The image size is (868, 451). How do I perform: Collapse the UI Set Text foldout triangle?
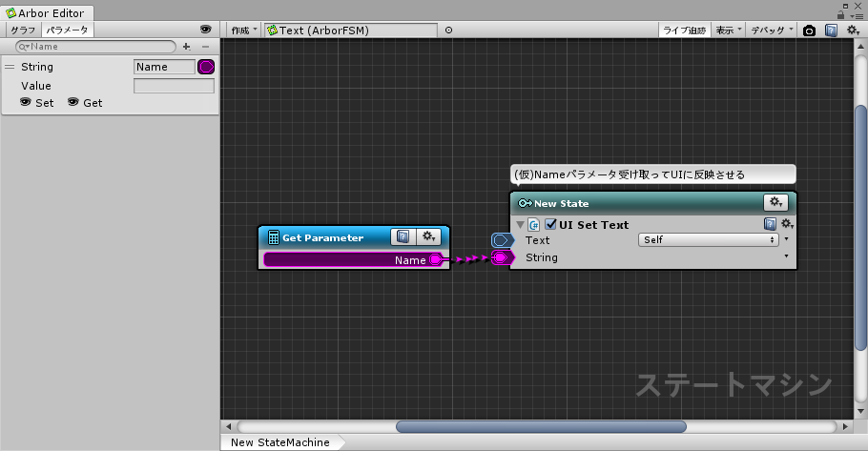(x=520, y=225)
